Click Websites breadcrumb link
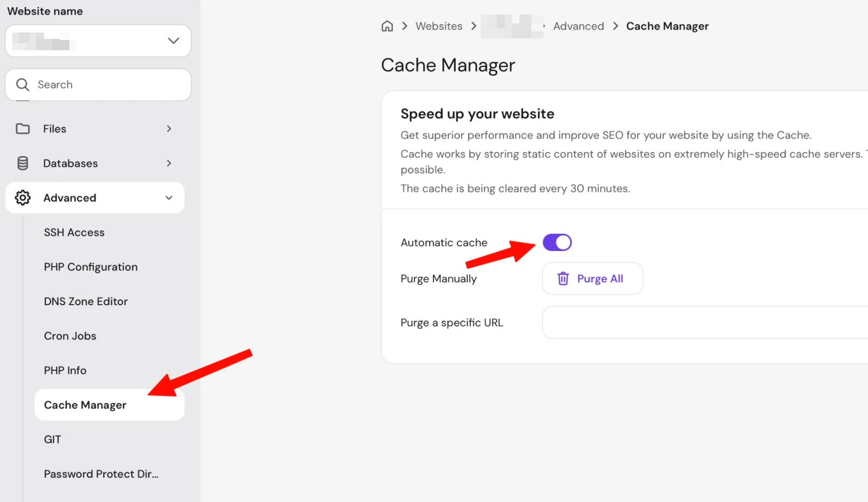 [439, 26]
